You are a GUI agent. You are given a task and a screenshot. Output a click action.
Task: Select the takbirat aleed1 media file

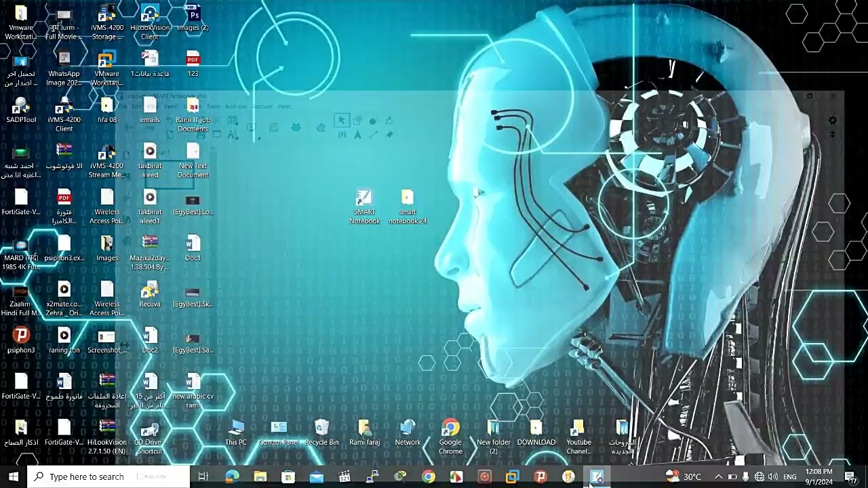pos(150,207)
